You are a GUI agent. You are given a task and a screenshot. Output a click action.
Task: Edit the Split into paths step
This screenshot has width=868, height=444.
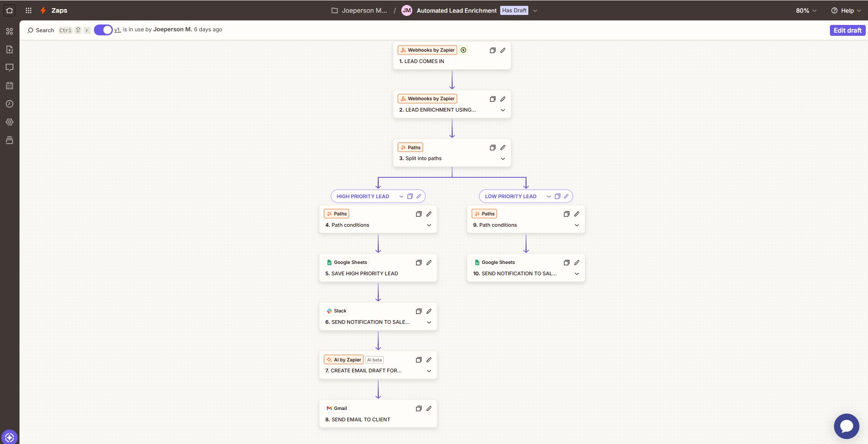503,147
